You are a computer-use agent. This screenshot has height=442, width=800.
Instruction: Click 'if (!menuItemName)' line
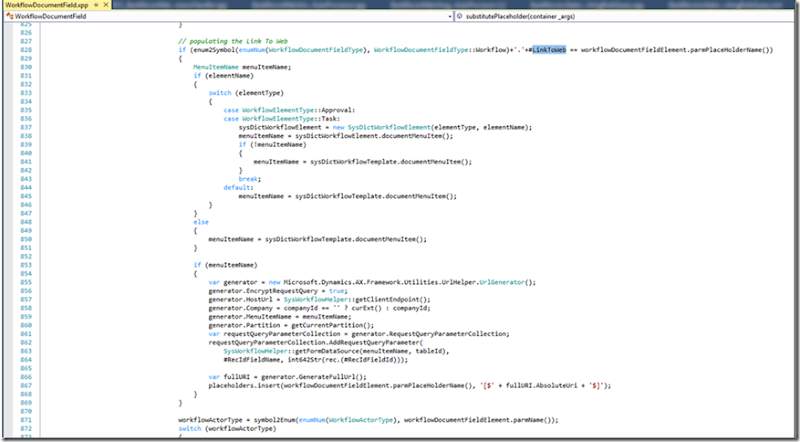coord(272,144)
